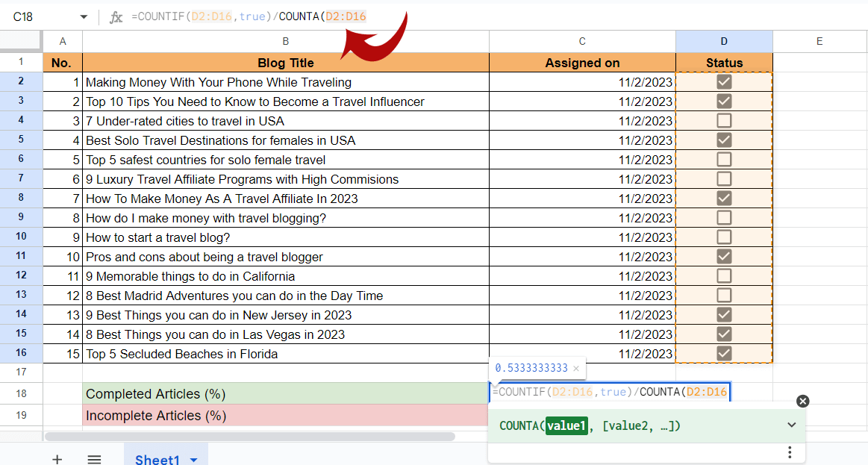Check Status box for Top 5 safest countries row
868x465 pixels.
click(x=724, y=160)
